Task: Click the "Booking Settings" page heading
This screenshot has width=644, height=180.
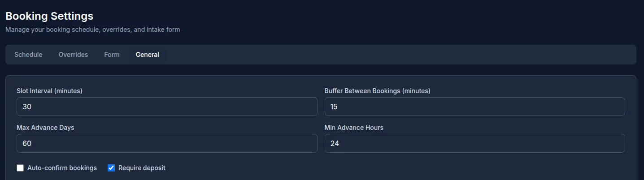Action: (x=49, y=16)
